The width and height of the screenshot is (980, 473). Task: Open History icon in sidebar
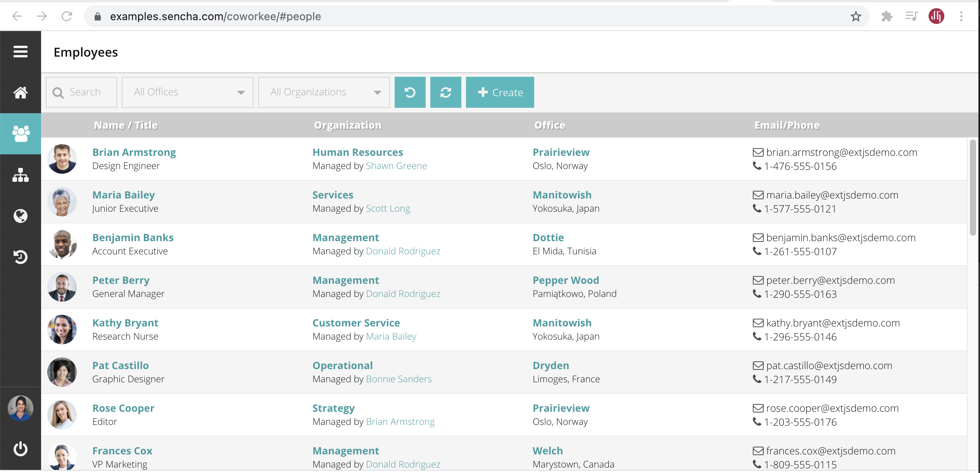(20, 257)
